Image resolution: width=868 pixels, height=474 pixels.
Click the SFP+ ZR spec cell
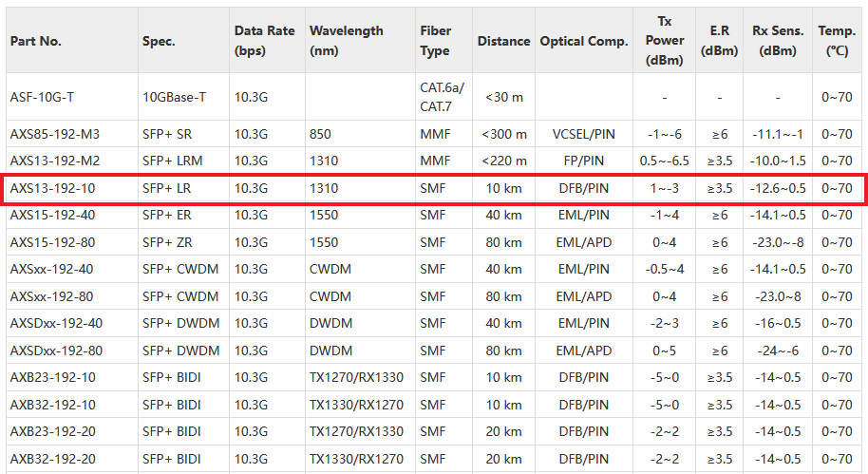[167, 242]
